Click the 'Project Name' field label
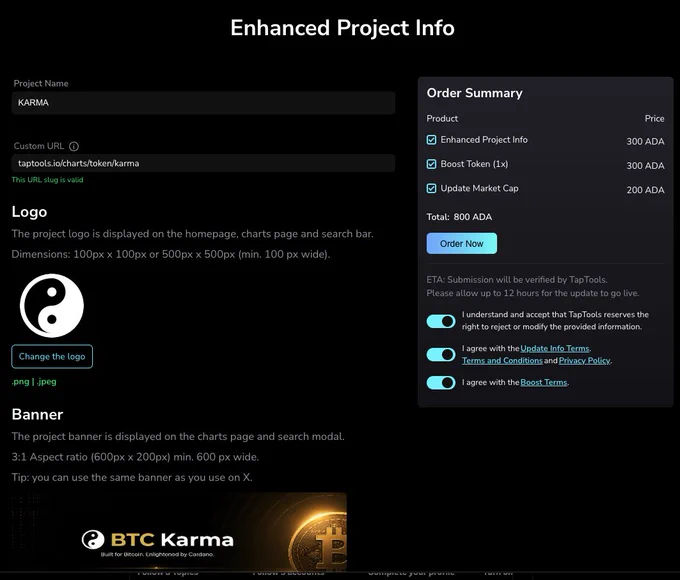The width and height of the screenshot is (680, 580). (41, 83)
